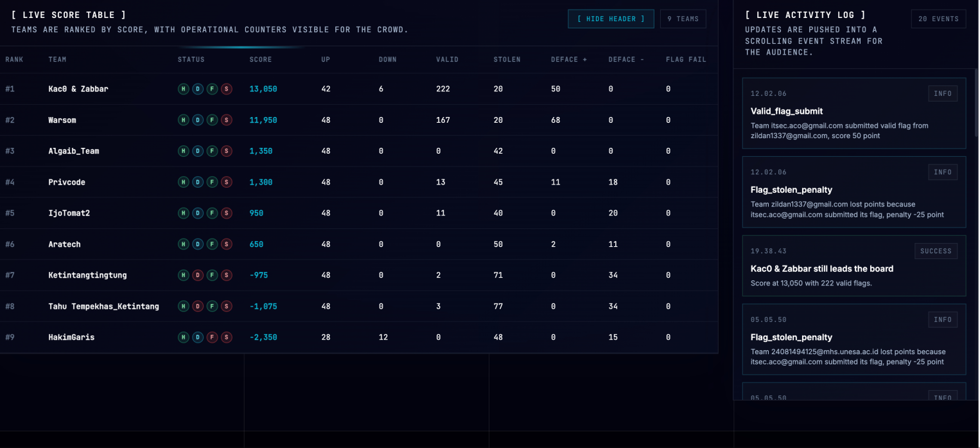The width and height of the screenshot is (980, 448).
Task: Click the FLAG FAIL column header
Action: point(686,60)
